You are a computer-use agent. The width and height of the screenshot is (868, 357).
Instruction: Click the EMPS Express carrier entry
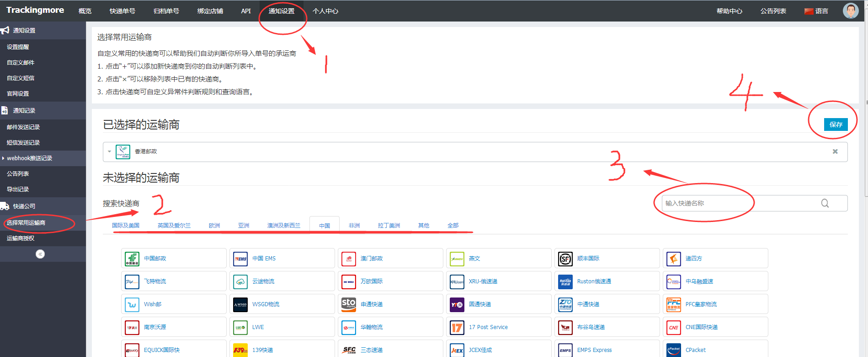pos(607,349)
